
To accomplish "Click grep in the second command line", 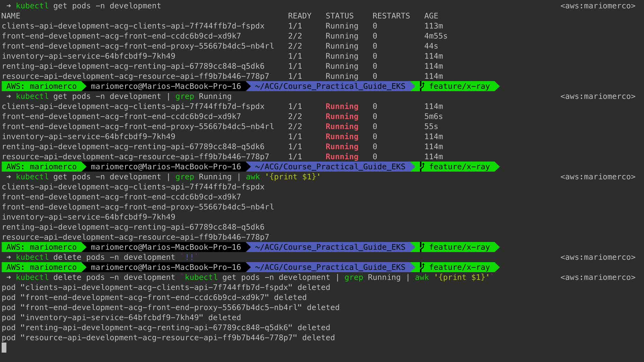I will pyautogui.click(x=184, y=96).
